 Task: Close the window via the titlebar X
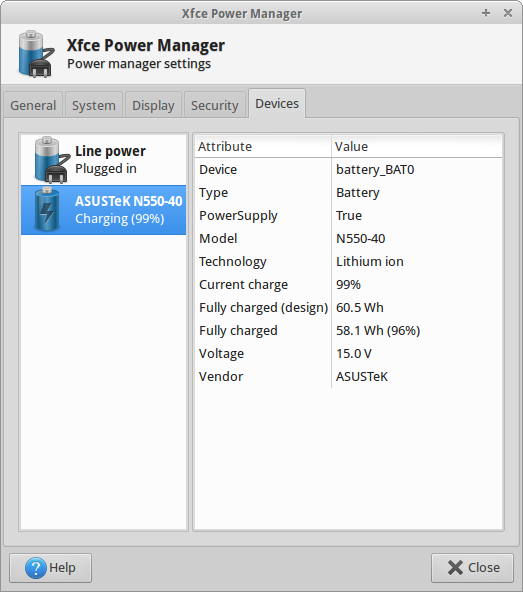508,13
